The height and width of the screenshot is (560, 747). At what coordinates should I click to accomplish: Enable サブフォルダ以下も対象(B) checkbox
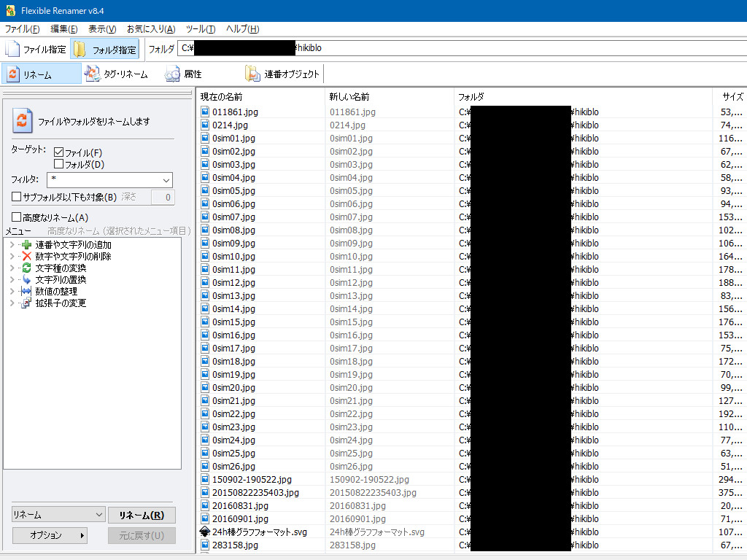click(x=16, y=197)
